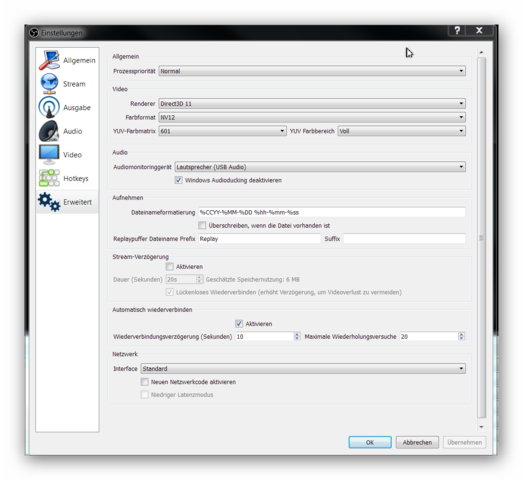This screenshot has height=480, width=523.
Task: Open the Prozesspriorität dropdown
Action: pos(312,71)
